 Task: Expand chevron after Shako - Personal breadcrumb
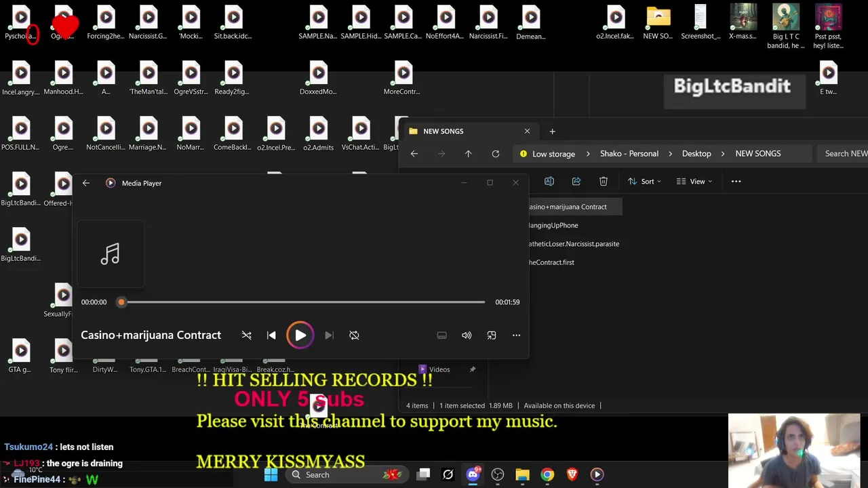[x=671, y=154]
